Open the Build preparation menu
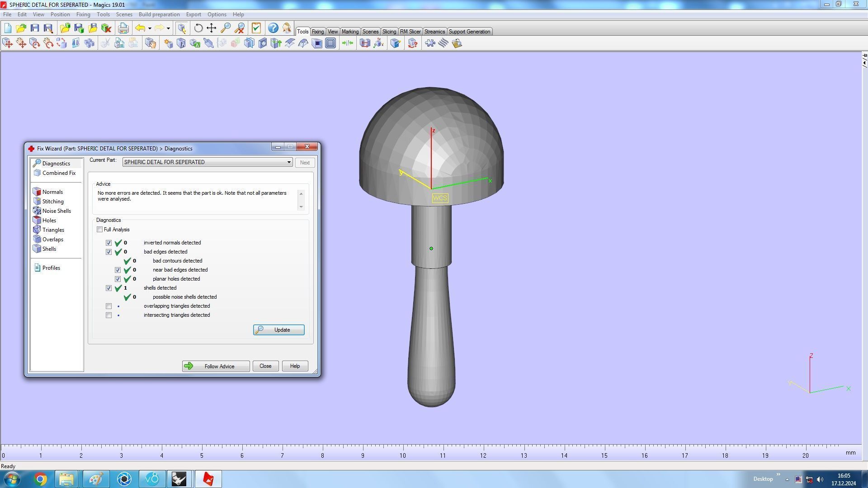The height and width of the screenshot is (488, 868). point(159,14)
